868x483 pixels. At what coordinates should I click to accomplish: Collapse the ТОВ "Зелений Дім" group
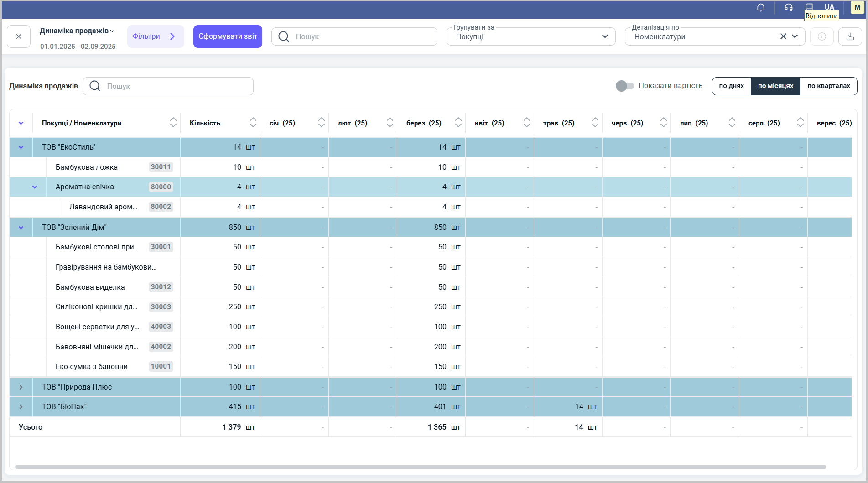(21, 228)
